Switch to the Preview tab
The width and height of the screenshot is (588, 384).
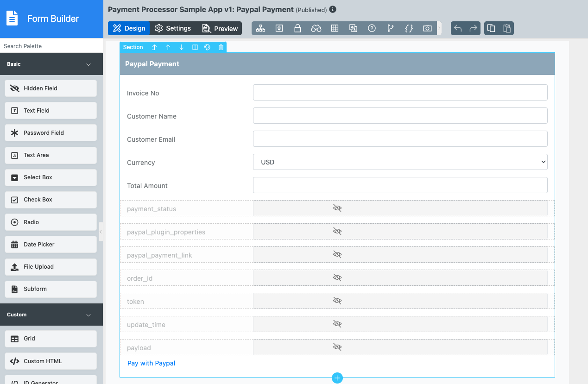click(220, 28)
